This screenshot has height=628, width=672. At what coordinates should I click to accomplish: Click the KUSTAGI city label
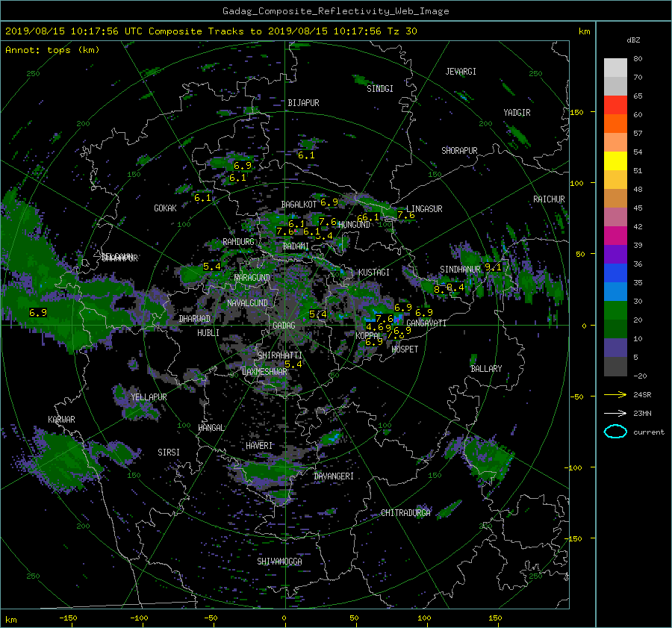[x=374, y=273]
